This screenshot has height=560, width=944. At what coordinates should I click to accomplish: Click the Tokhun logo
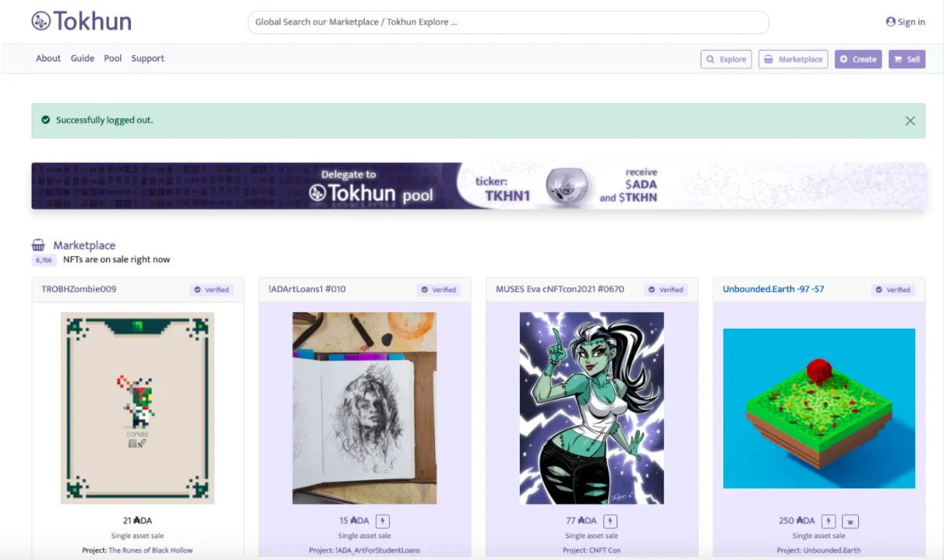81,21
